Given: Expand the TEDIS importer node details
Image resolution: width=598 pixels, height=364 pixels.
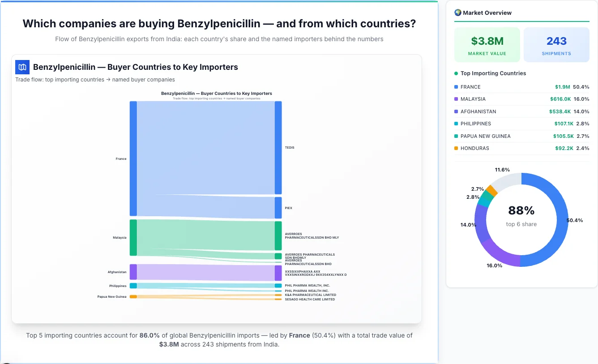Looking at the screenshot, I should click(x=278, y=147).
